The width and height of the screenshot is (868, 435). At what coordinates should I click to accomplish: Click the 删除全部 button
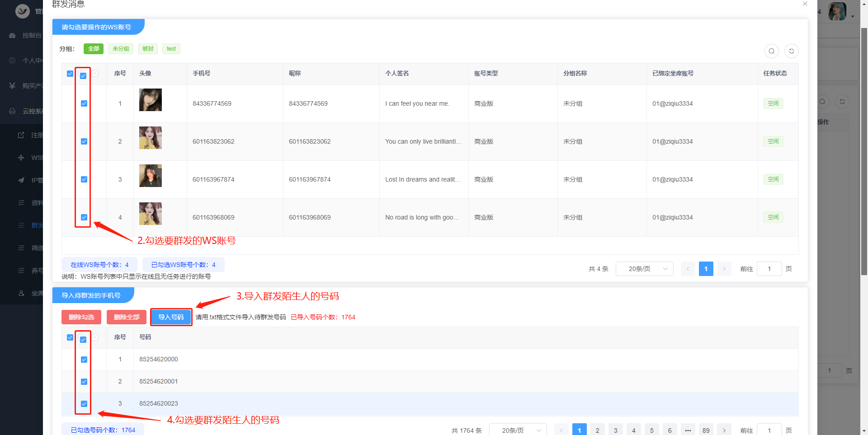click(x=127, y=317)
